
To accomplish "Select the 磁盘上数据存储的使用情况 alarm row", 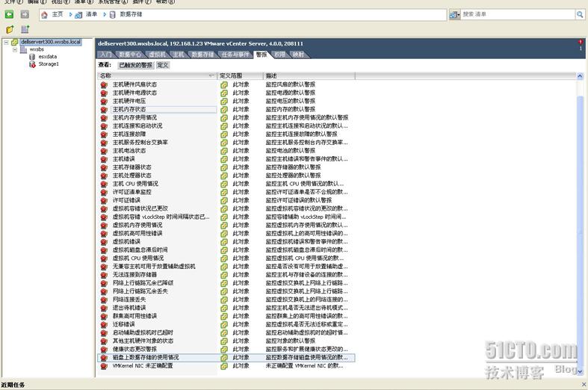I will coord(226,358).
